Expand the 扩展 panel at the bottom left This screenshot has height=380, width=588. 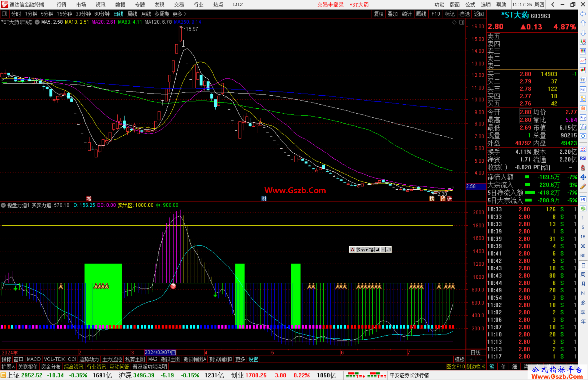(x=8, y=367)
